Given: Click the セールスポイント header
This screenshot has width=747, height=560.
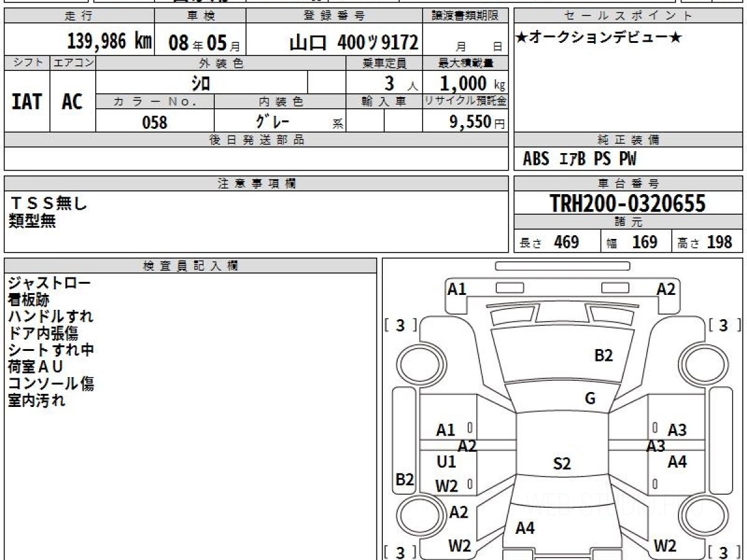Looking at the screenshot, I should 628,16.
